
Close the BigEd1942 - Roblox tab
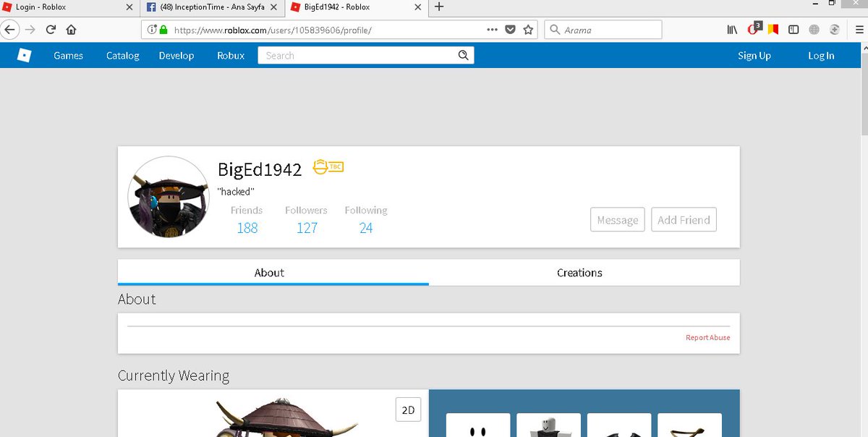coord(417,7)
